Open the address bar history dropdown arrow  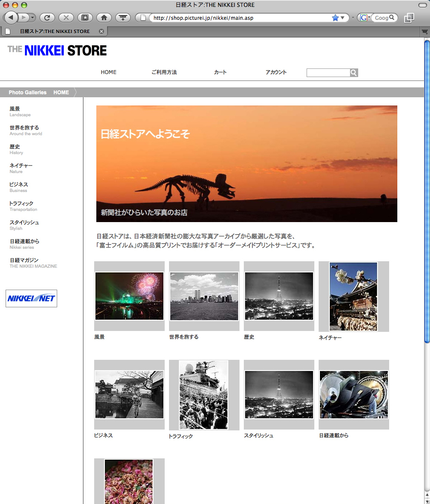[343, 18]
